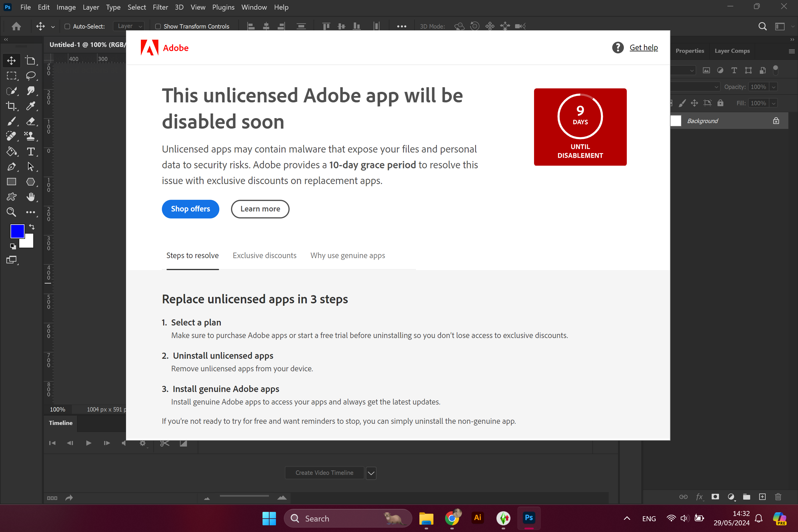Toggle lock all padlock icon
The height and width of the screenshot is (532, 798).
(x=720, y=103)
